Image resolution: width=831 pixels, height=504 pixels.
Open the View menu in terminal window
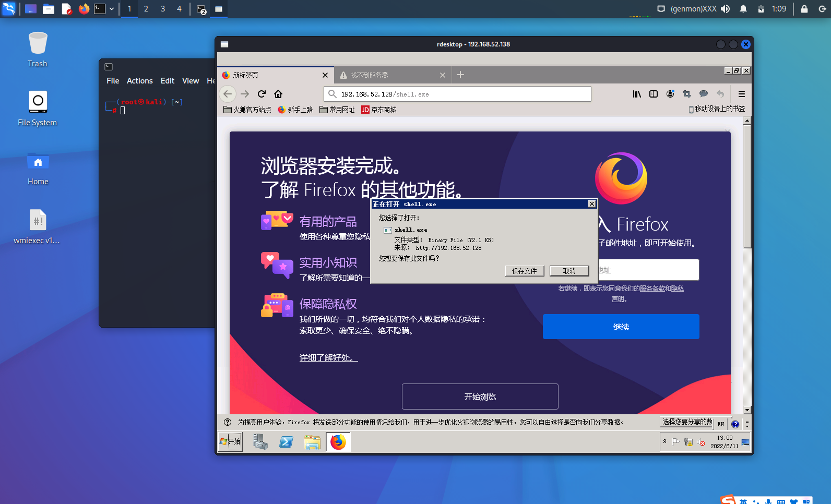(191, 81)
